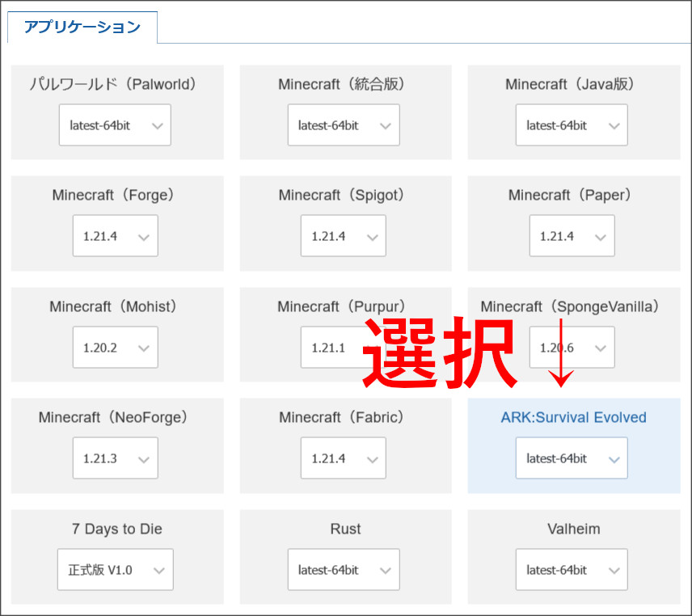This screenshot has width=692, height=616.
Task: Choose the Rust application title
Action: pyautogui.click(x=345, y=529)
